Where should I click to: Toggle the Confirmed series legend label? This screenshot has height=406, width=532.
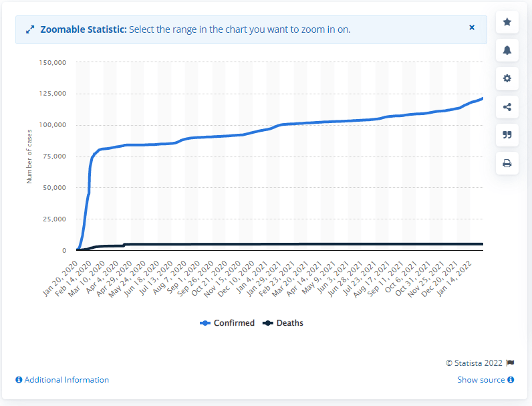tap(234, 323)
